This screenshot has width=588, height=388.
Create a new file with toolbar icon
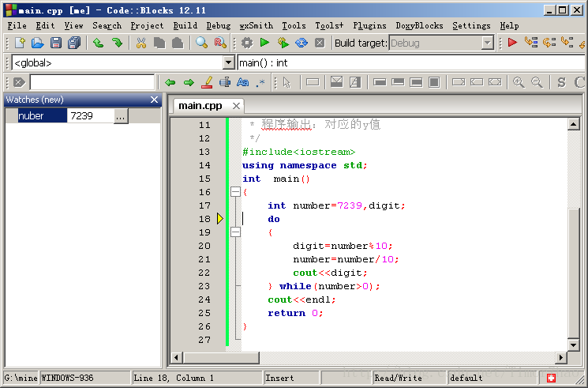[20, 43]
